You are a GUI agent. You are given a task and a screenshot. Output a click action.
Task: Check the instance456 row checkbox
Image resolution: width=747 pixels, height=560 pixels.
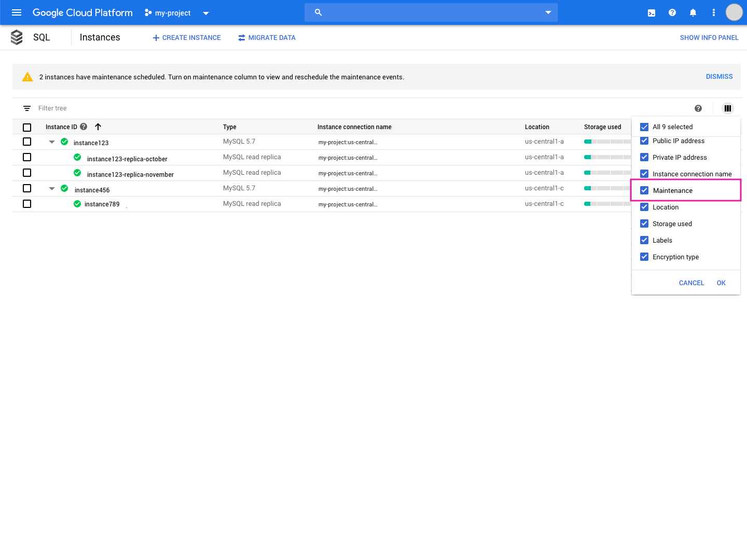(27, 188)
